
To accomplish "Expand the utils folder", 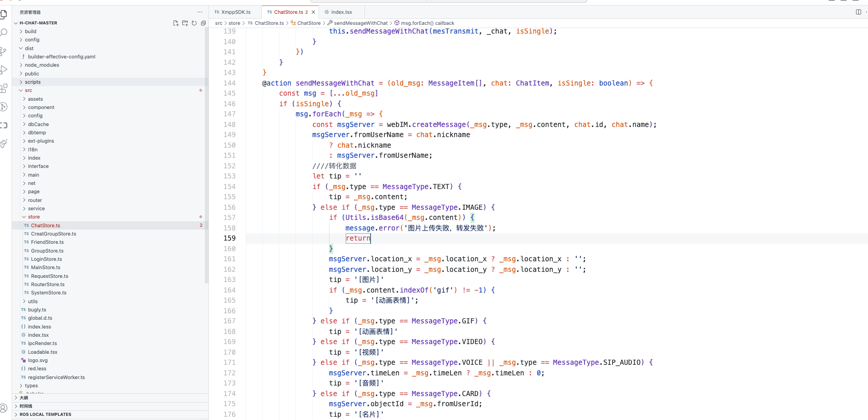I will click(x=110, y=301).
